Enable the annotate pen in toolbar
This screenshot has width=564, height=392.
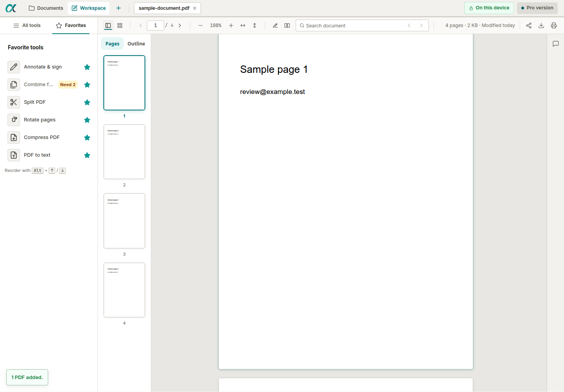275,25
